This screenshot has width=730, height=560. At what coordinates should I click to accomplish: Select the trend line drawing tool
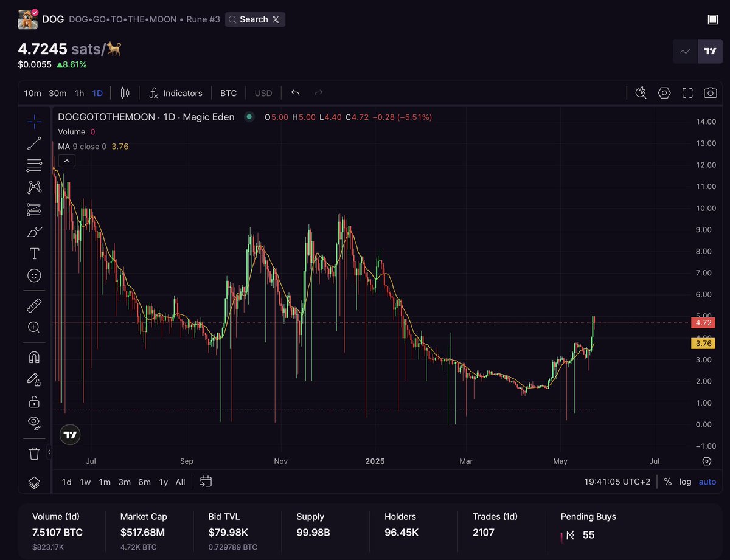pyautogui.click(x=35, y=143)
